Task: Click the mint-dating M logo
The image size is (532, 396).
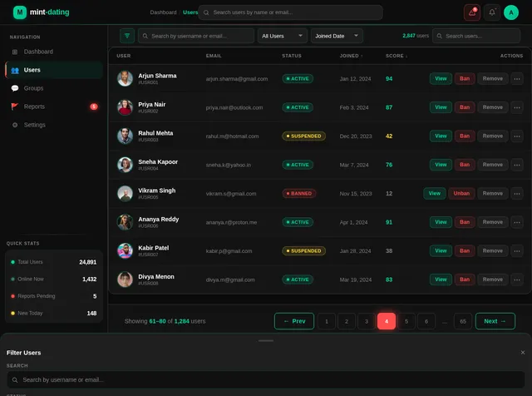Action: click(x=20, y=12)
